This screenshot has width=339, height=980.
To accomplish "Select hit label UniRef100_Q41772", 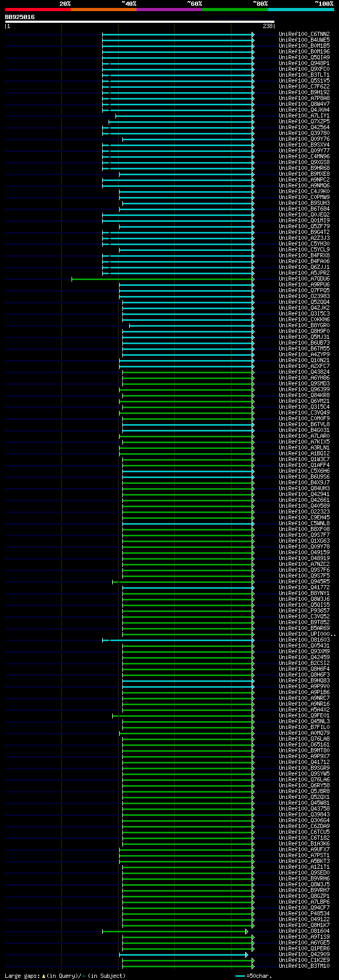I will click(304, 587).
